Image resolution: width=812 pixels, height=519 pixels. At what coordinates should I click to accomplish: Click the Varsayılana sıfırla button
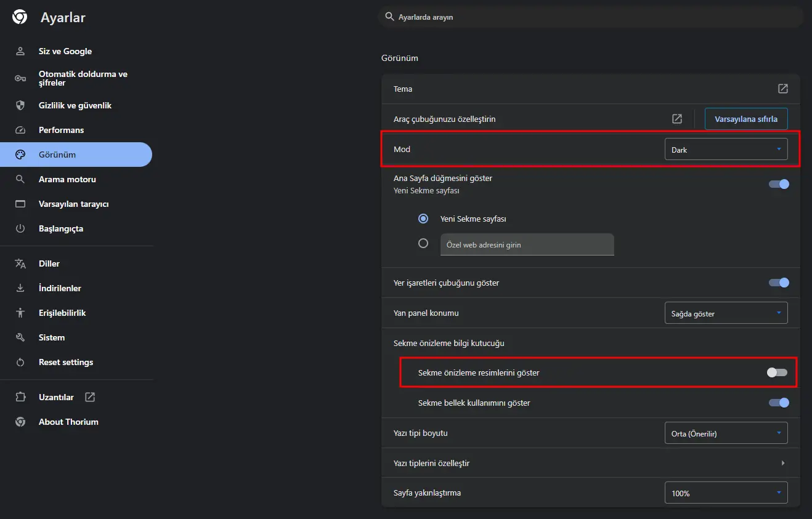tap(746, 119)
